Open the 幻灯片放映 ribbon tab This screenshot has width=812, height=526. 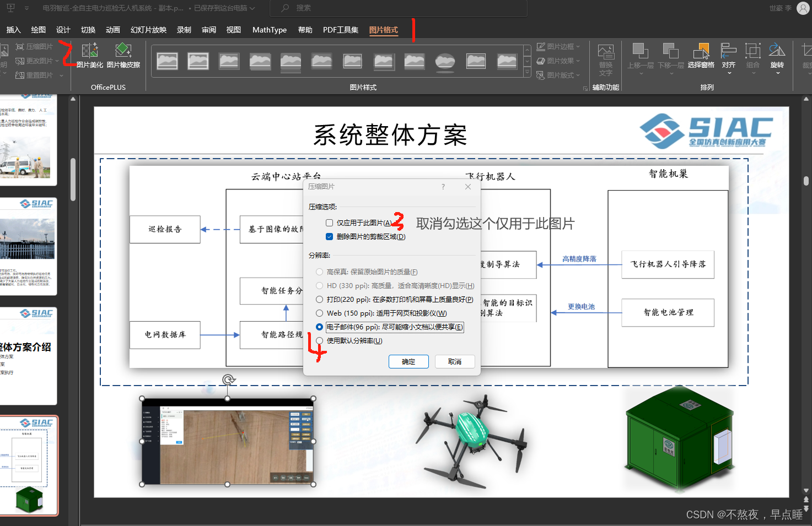148,30
